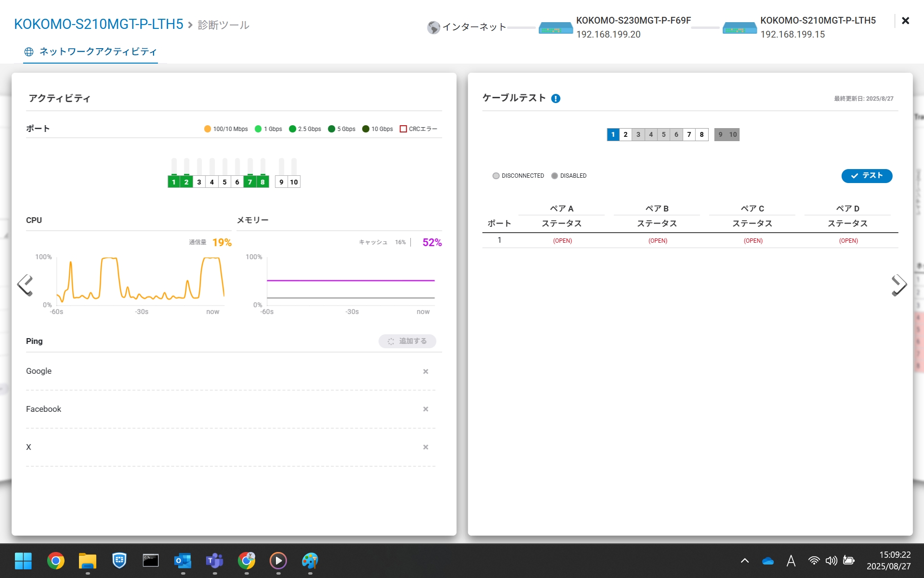The image size is (924, 578).
Task: Go to previous panel with left chevron
Action: point(25,285)
